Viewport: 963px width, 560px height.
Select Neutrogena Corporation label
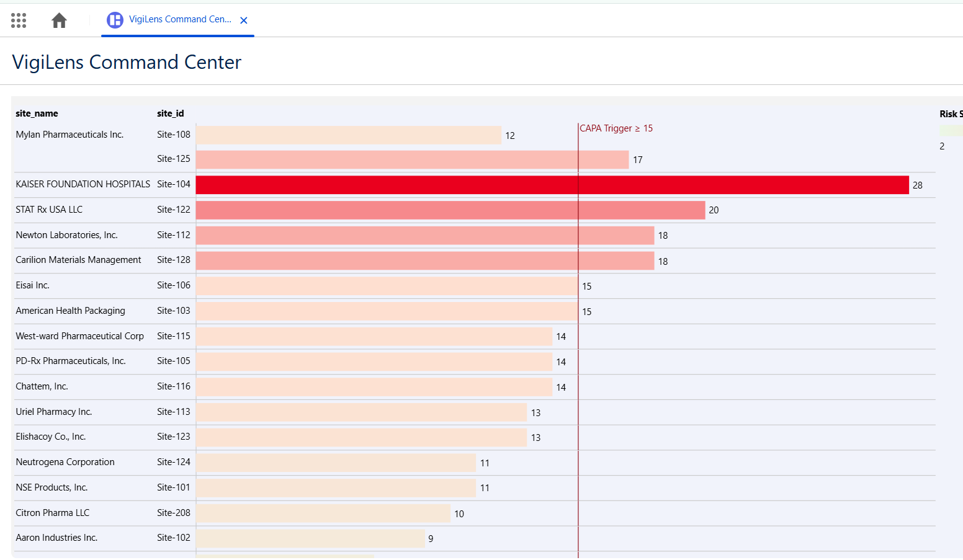(65, 462)
